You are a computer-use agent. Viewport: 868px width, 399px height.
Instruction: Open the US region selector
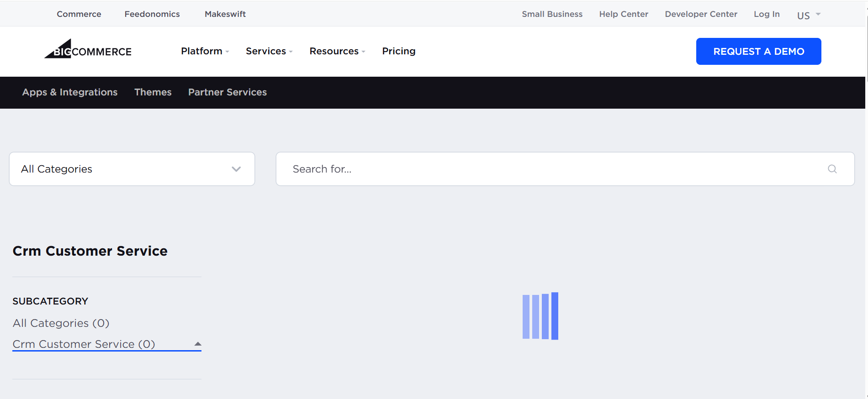pos(809,15)
